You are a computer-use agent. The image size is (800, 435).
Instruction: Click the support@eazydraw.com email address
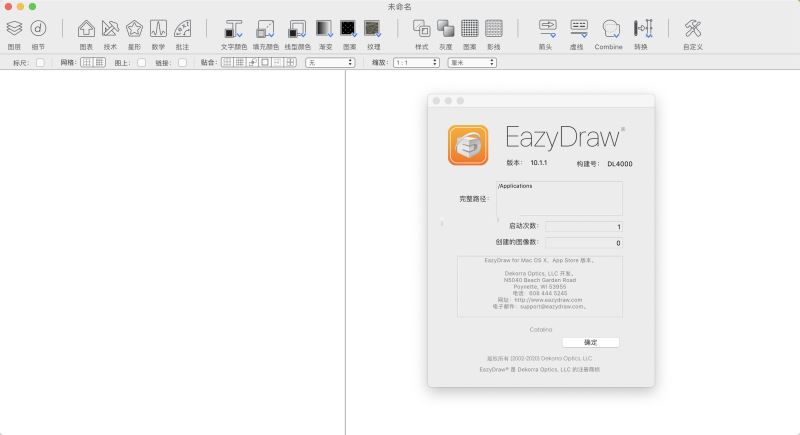[x=552, y=306]
